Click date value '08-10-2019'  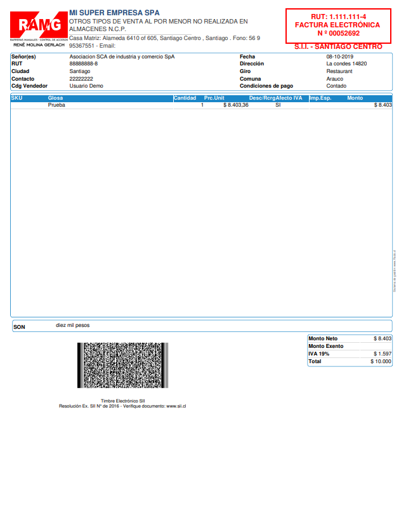point(339,57)
